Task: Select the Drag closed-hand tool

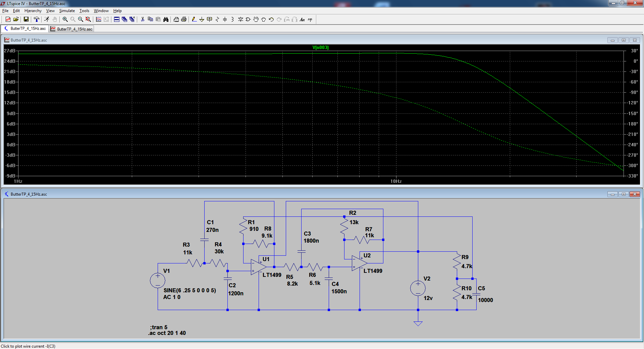Action: coord(264,19)
